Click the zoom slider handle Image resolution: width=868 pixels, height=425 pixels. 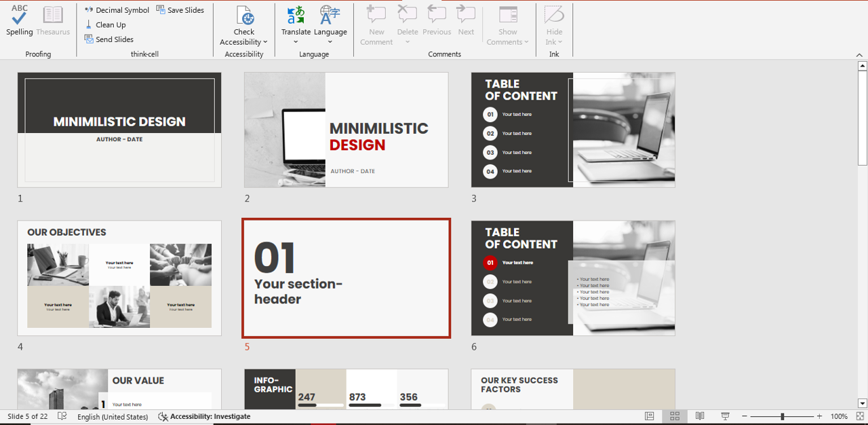782,416
